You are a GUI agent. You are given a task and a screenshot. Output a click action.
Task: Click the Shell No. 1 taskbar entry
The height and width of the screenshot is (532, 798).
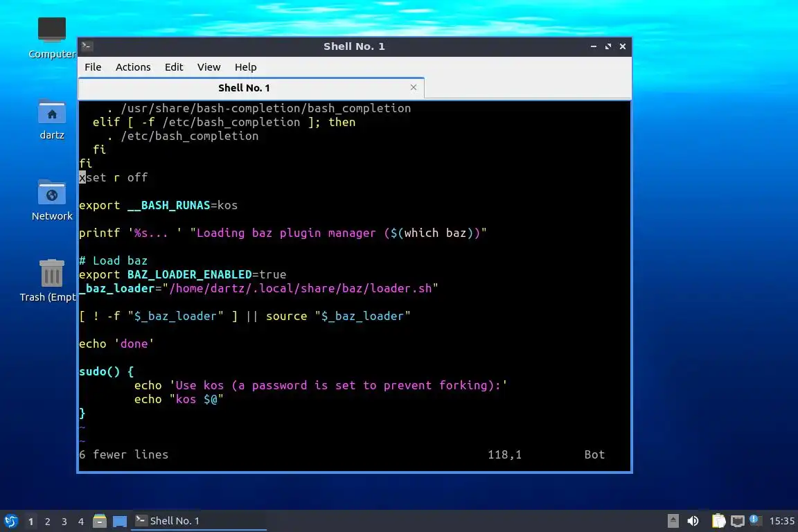tap(199, 521)
